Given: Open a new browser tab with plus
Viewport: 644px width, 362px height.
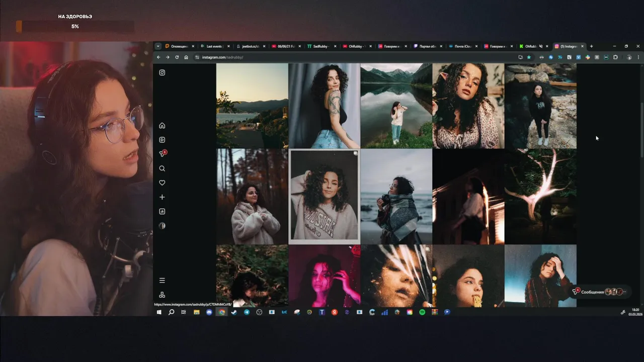Looking at the screenshot, I should (x=591, y=46).
